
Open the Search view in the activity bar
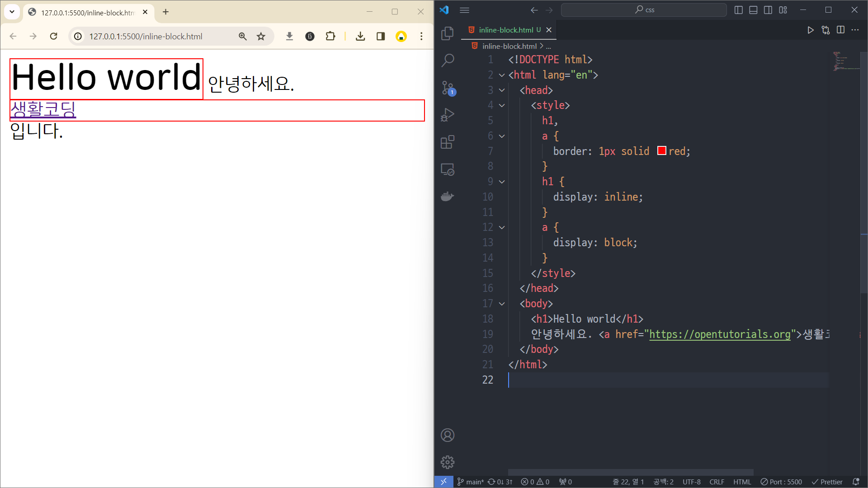(x=447, y=60)
